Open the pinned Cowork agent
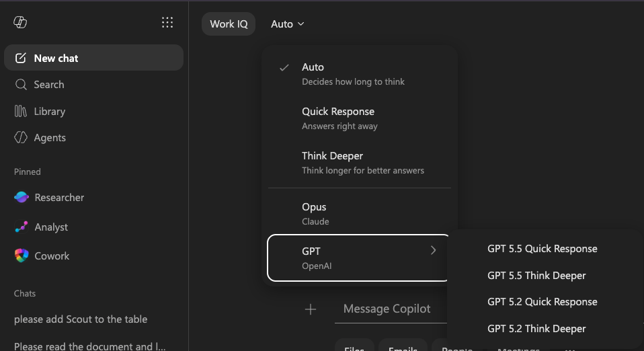Screen dimensions: 644x351 coord(93,256)
